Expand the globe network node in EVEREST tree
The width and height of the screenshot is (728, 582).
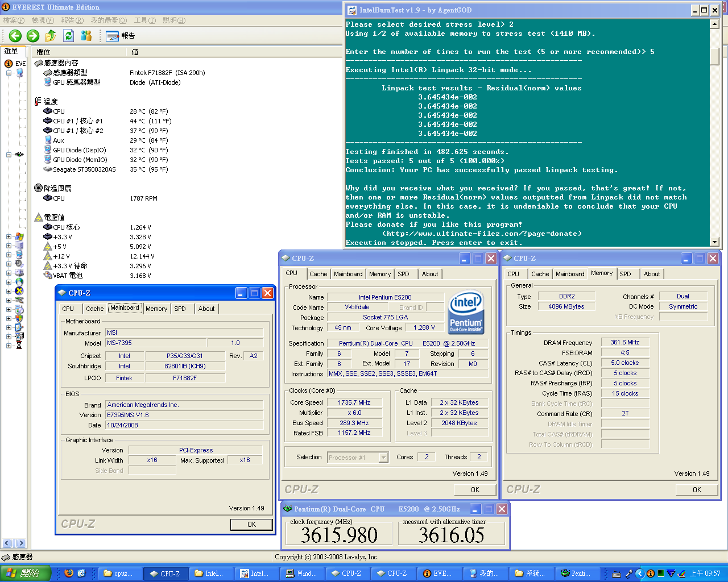point(9,282)
